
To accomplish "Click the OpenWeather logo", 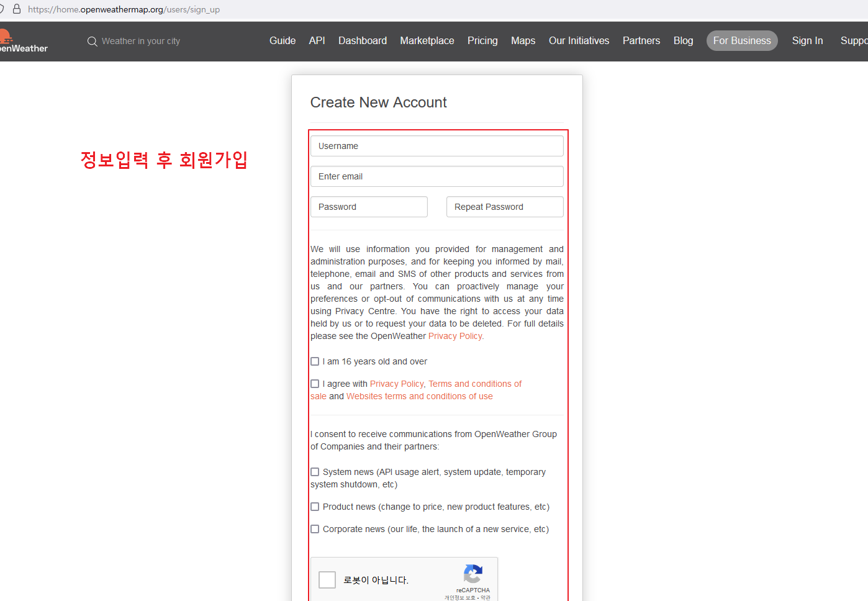I will tap(23, 41).
